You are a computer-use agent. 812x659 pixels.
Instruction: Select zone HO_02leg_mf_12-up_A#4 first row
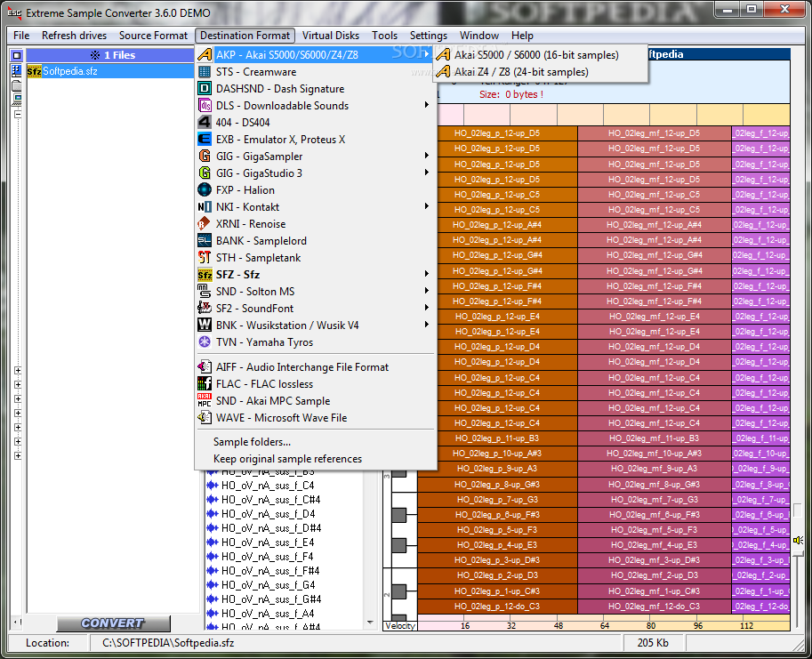click(x=654, y=225)
